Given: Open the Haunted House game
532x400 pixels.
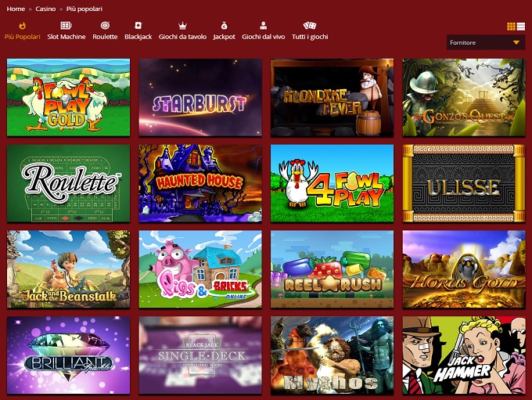Looking at the screenshot, I should [x=200, y=183].
